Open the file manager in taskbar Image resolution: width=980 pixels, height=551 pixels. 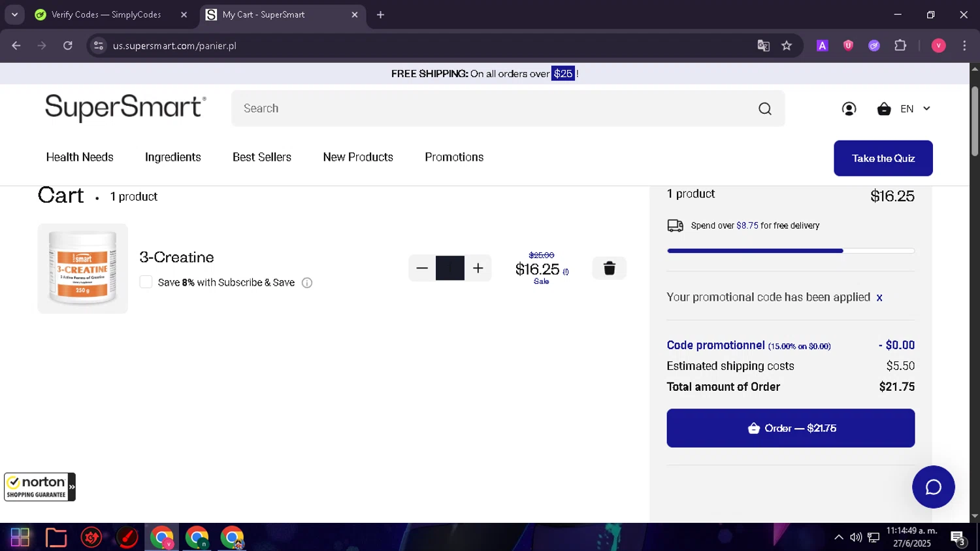pos(56,537)
